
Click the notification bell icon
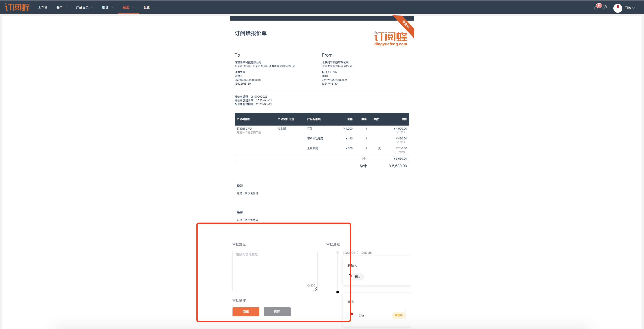[x=596, y=8]
